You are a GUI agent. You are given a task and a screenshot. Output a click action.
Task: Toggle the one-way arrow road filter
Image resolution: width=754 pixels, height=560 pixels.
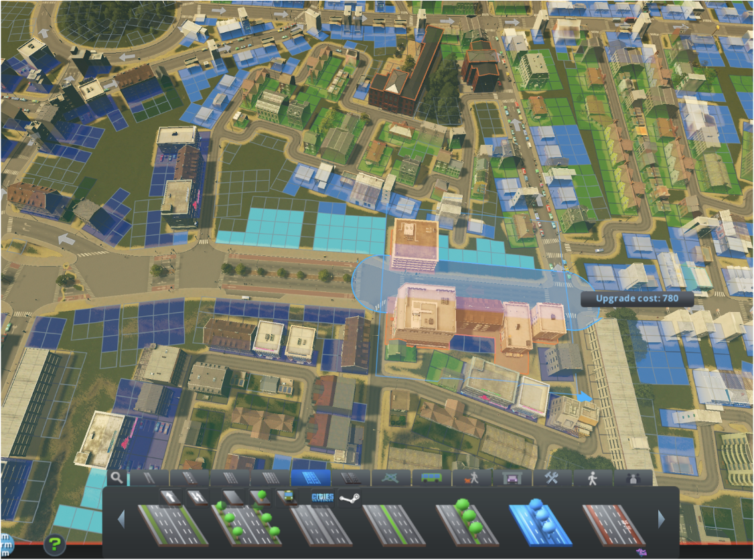coord(171,498)
